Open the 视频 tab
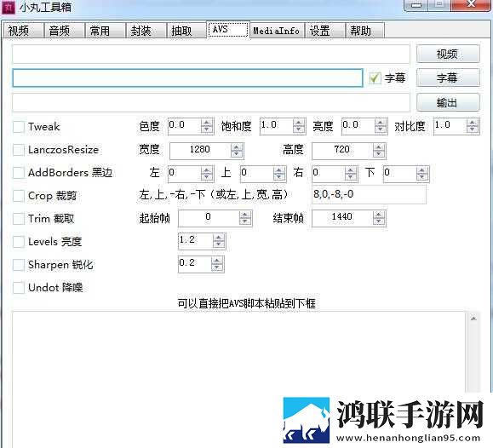Image resolution: width=493 pixels, height=448 pixels. pos(23,31)
